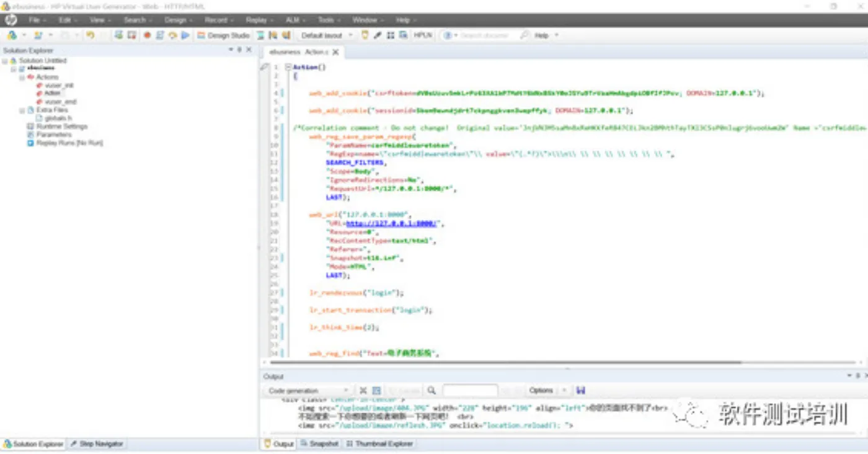This screenshot has height=454, width=868.
Task: Click the magnifier icon beside the toolbar Help search field
Action: click(525, 35)
